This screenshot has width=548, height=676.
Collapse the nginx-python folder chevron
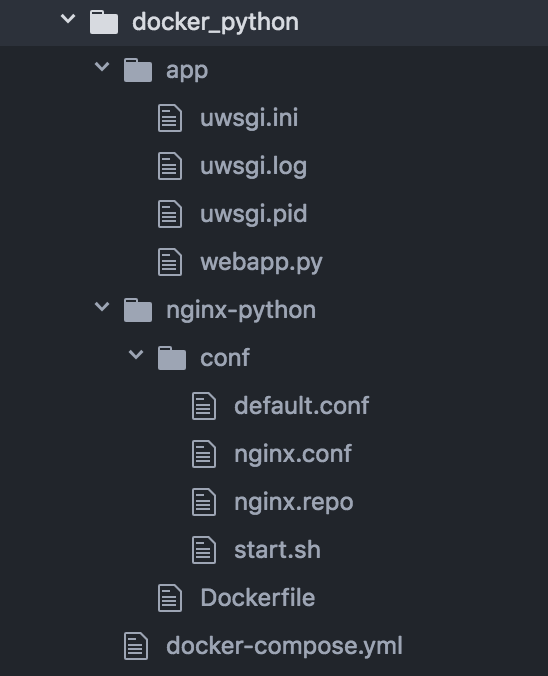click(102, 307)
